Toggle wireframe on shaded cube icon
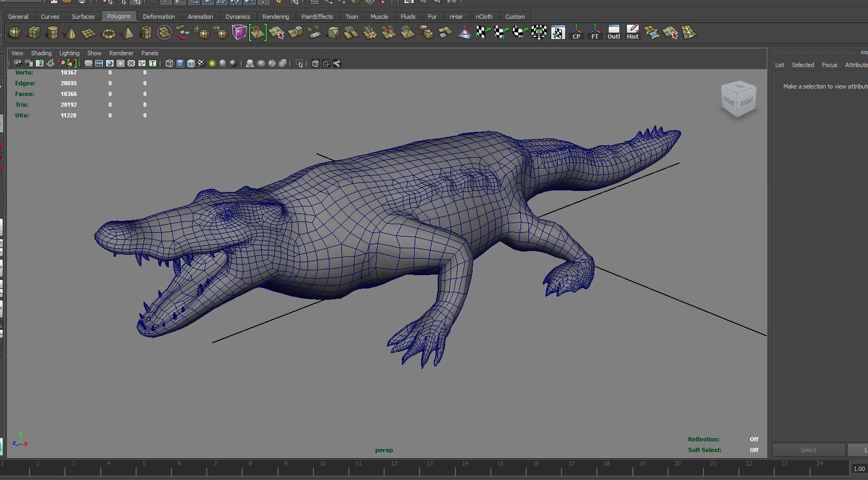Image resolution: width=868 pixels, height=480 pixels. pos(191,63)
